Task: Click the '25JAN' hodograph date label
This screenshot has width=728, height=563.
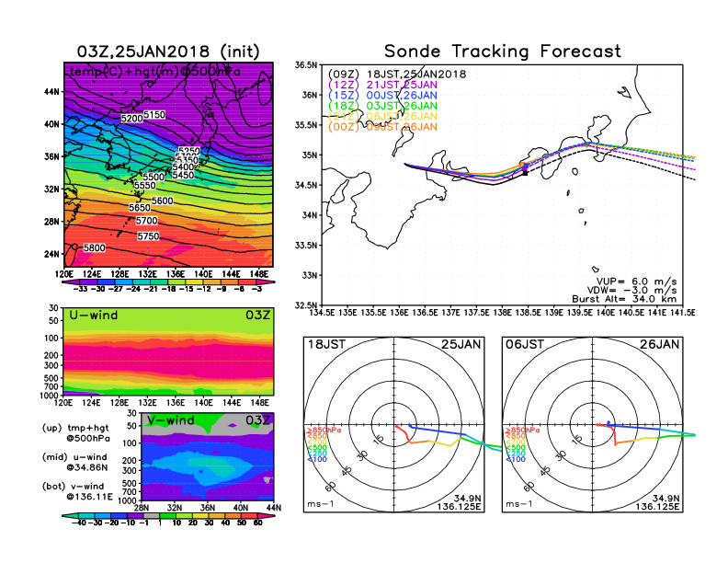Action: point(461,345)
